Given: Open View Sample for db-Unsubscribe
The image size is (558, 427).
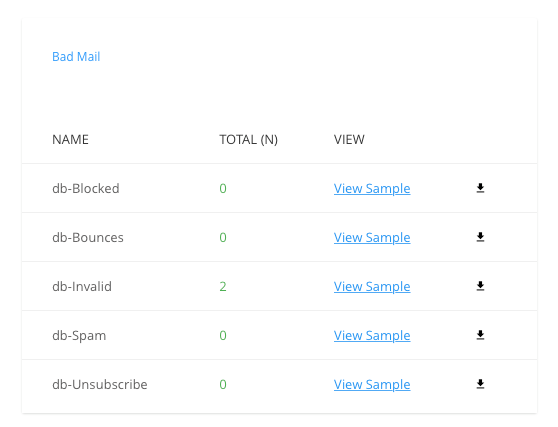Looking at the screenshot, I should 372,385.
